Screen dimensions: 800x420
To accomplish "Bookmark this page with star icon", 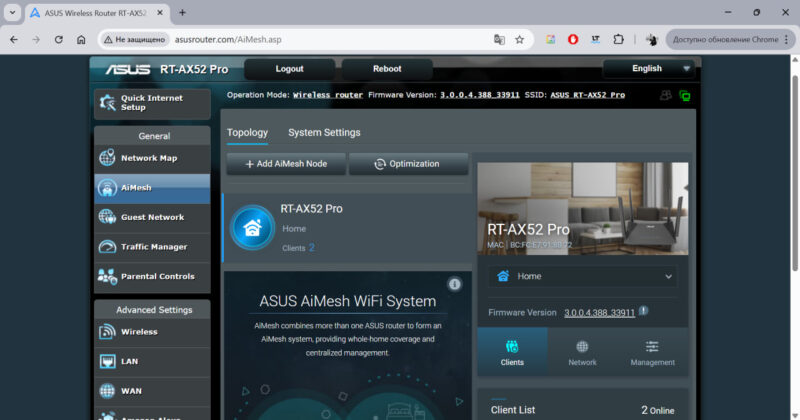I will (x=519, y=39).
